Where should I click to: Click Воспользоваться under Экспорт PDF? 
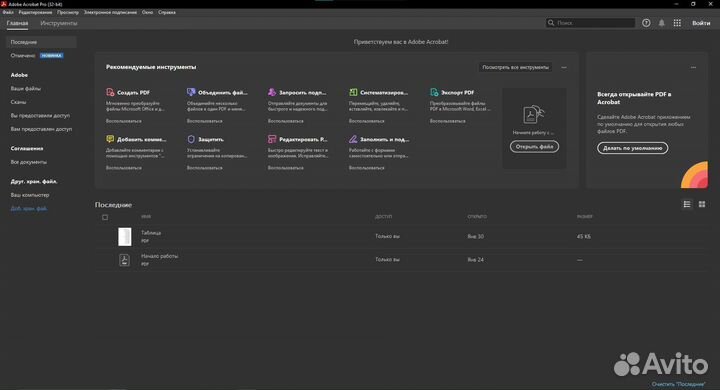pos(447,121)
